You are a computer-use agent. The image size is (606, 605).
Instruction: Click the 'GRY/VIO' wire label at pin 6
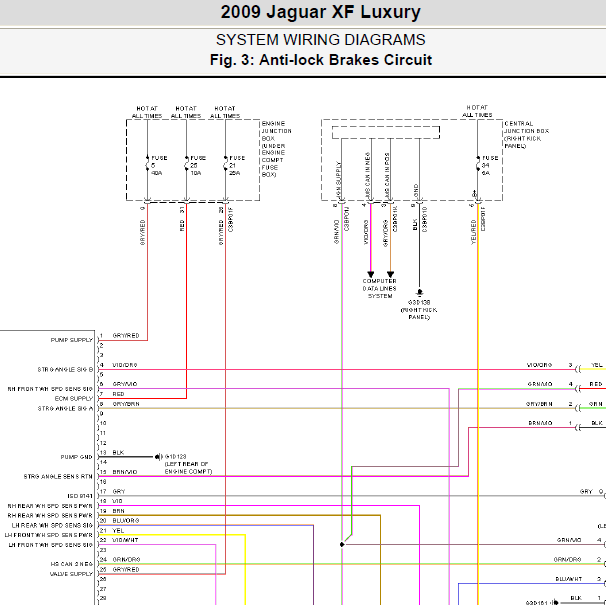click(124, 384)
